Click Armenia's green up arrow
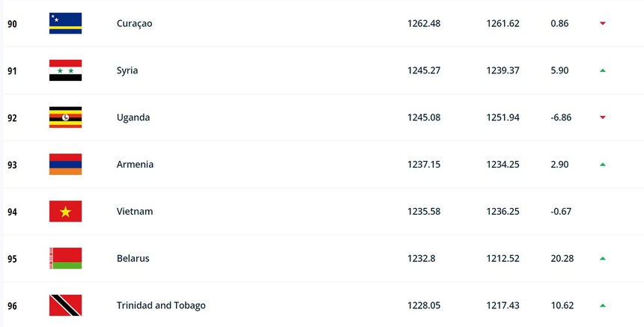644x327 pixels. pos(602,164)
